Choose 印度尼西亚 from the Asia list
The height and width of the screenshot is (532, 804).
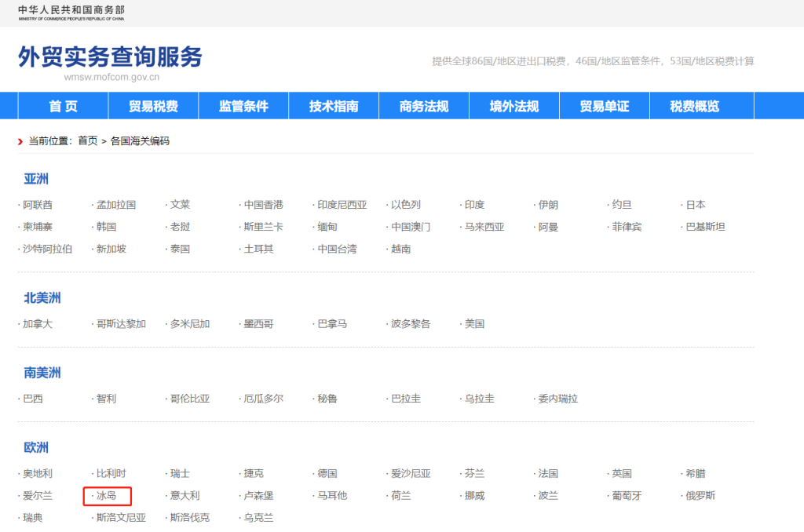click(x=342, y=205)
